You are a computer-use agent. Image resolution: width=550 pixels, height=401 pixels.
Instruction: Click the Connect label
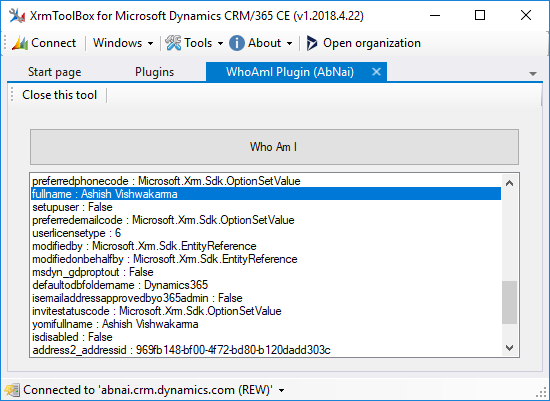click(53, 43)
